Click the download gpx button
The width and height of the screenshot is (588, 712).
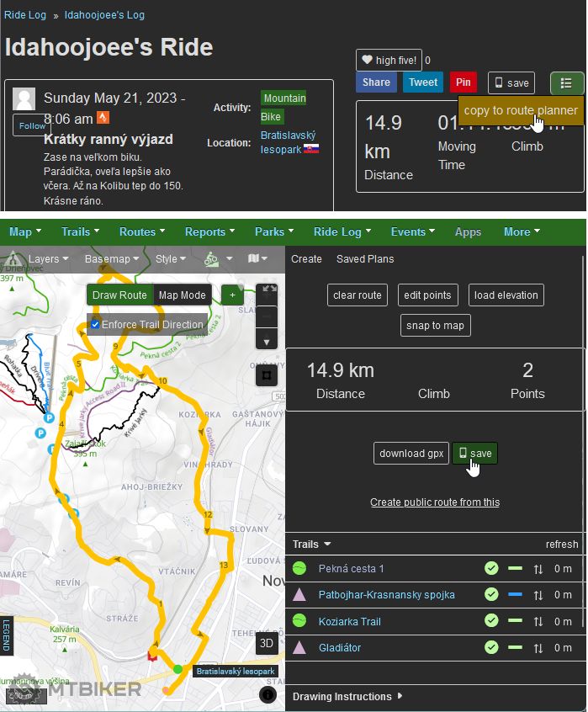[411, 453]
